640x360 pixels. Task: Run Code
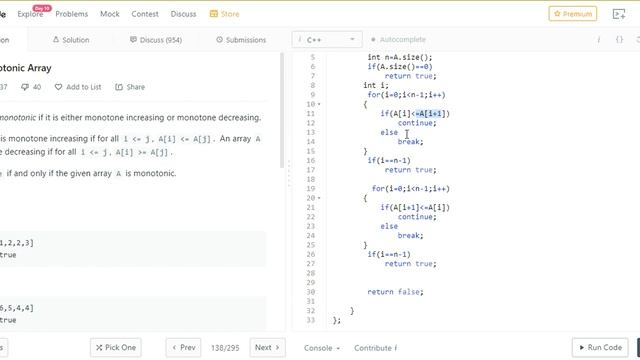click(x=600, y=347)
